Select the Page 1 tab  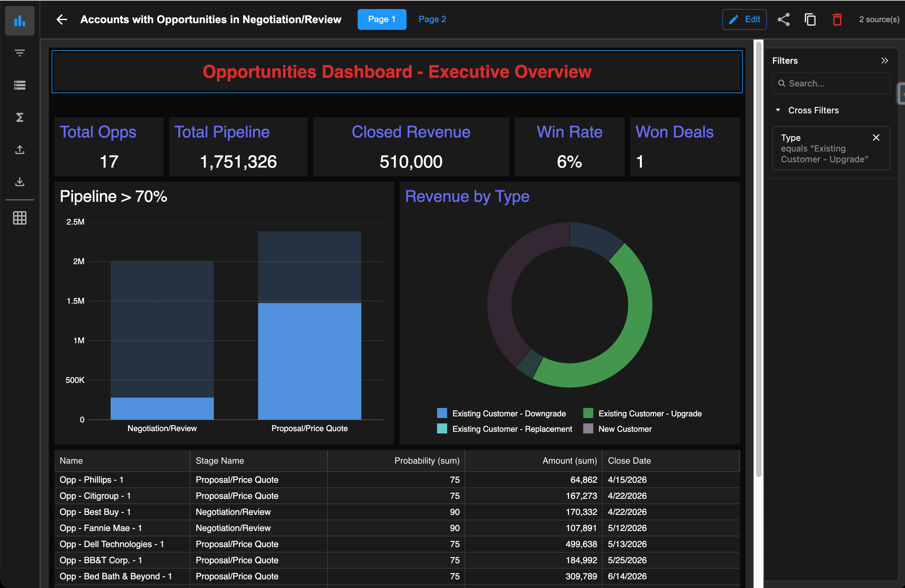pos(381,19)
